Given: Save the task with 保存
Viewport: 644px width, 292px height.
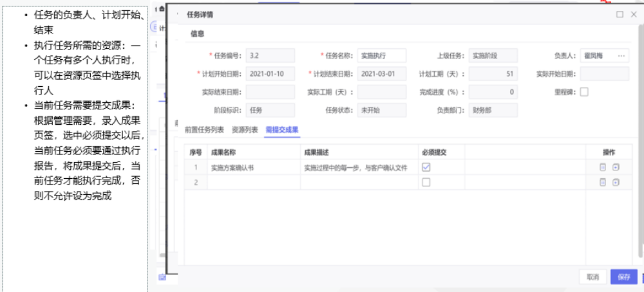Looking at the screenshot, I should click(624, 277).
